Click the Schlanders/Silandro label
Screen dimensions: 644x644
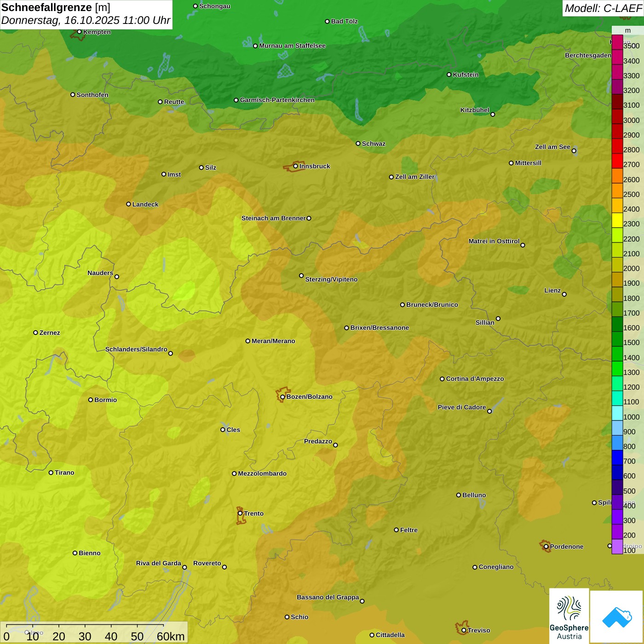click(x=136, y=349)
